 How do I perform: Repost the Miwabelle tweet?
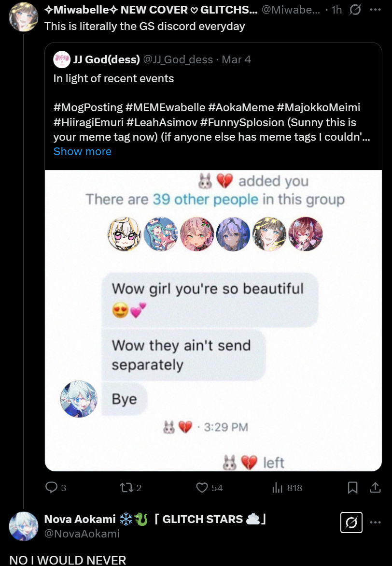point(126,488)
